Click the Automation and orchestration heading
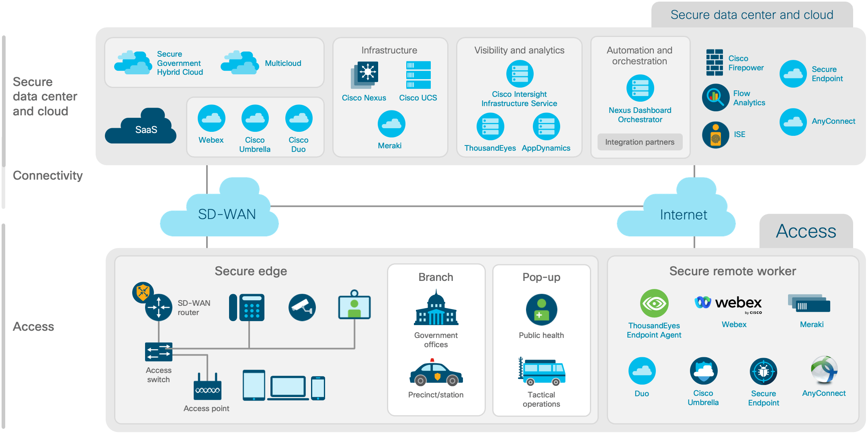868x434 pixels. pos(640,55)
